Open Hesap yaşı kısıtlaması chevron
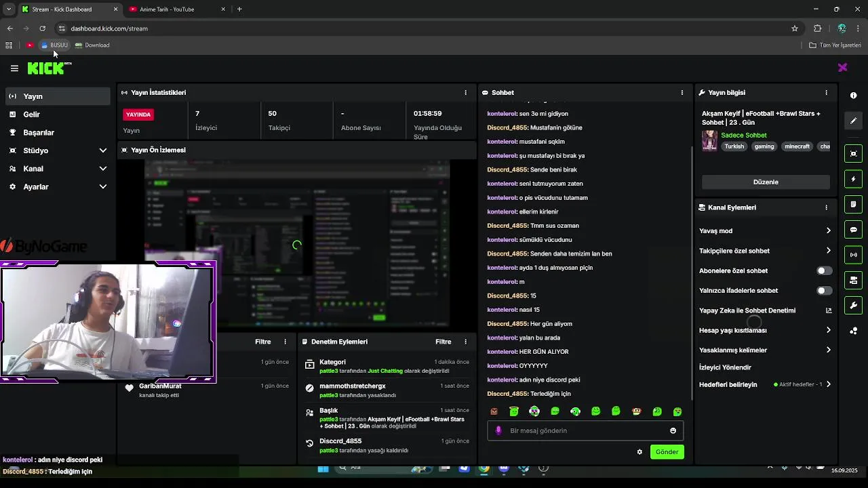Image resolution: width=868 pixels, height=488 pixels. [828, 330]
